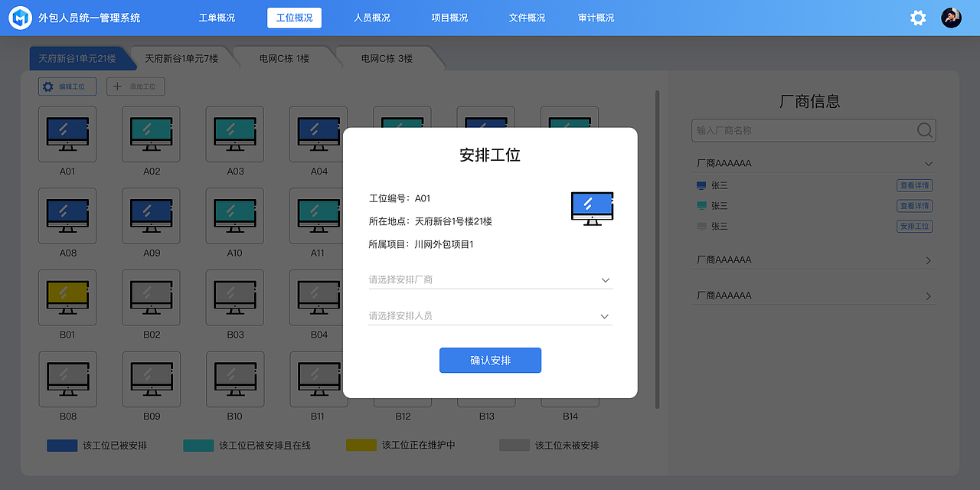Open the 请选择安排人员 dropdown
Screen dimensions: 980x490
point(490,315)
